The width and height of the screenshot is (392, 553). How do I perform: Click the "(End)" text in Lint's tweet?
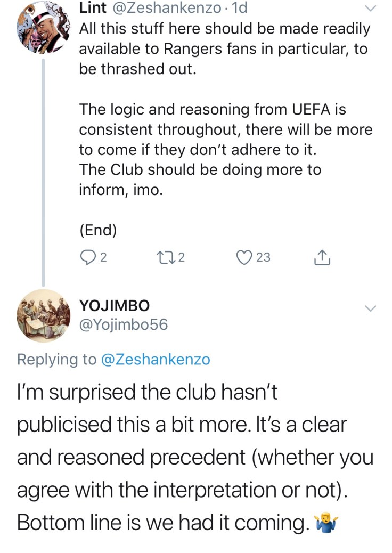pos(97,230)
